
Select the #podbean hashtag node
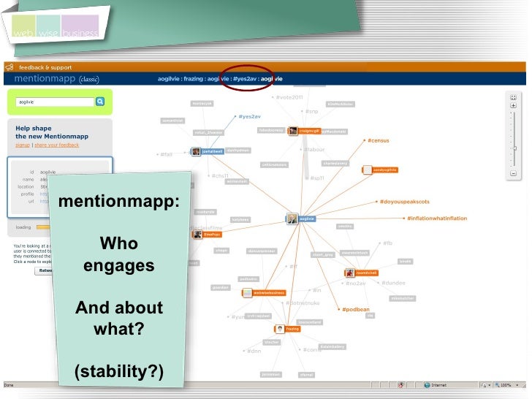point(356,309)
